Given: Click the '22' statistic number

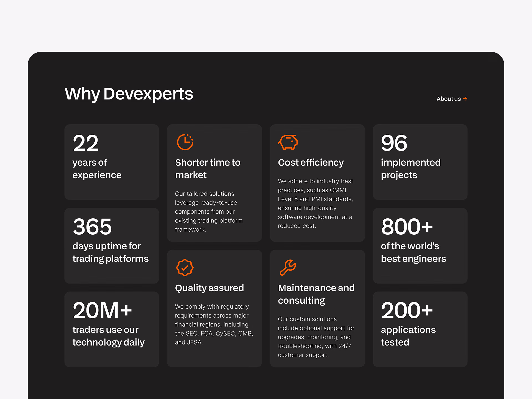Looking at the screenshot, I should [86, 143].
